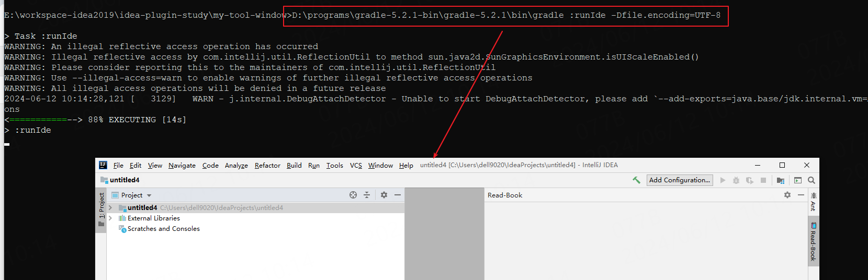Expand the External Libraries tree node

pos(110,218)
